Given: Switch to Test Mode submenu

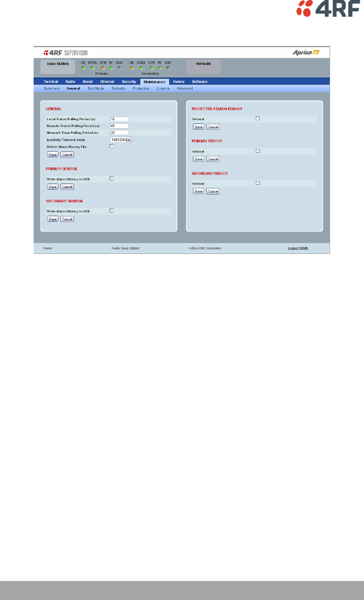Looking at the screenshot, I should pos(96,88).
